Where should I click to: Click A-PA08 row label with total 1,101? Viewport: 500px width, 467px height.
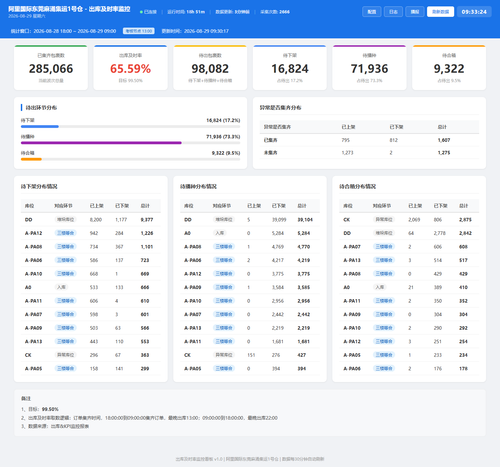tap(33, 247)
